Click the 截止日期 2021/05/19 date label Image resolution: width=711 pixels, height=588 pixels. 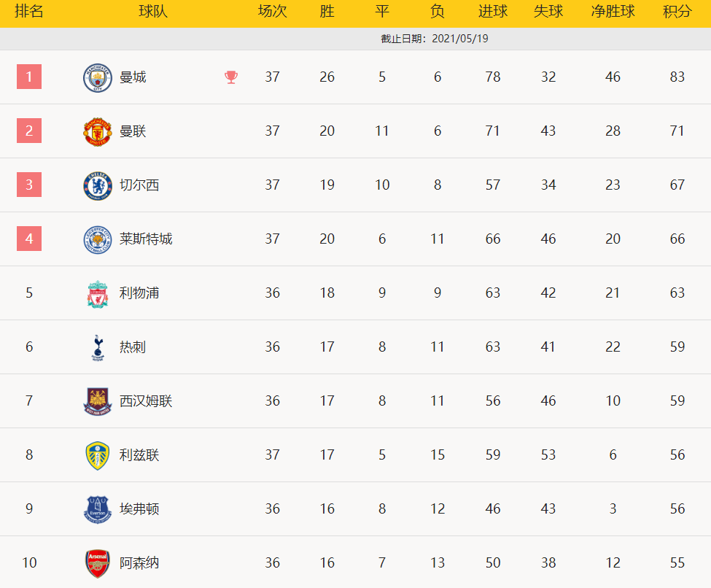point(435,39)
